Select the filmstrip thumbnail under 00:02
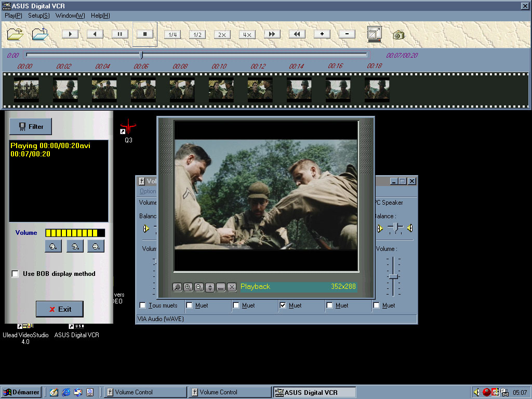532x399 pixels. pyautogui.click(x=65, y=89)
